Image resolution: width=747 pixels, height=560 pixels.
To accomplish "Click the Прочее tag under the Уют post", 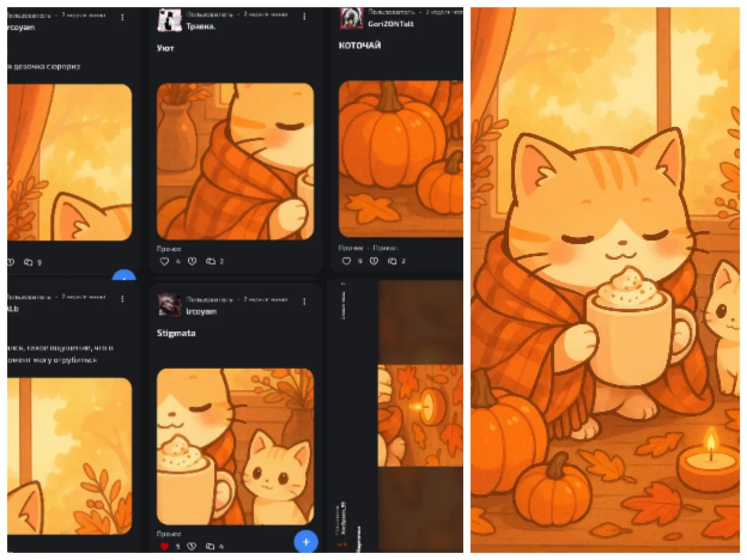I will coord(169,249).
